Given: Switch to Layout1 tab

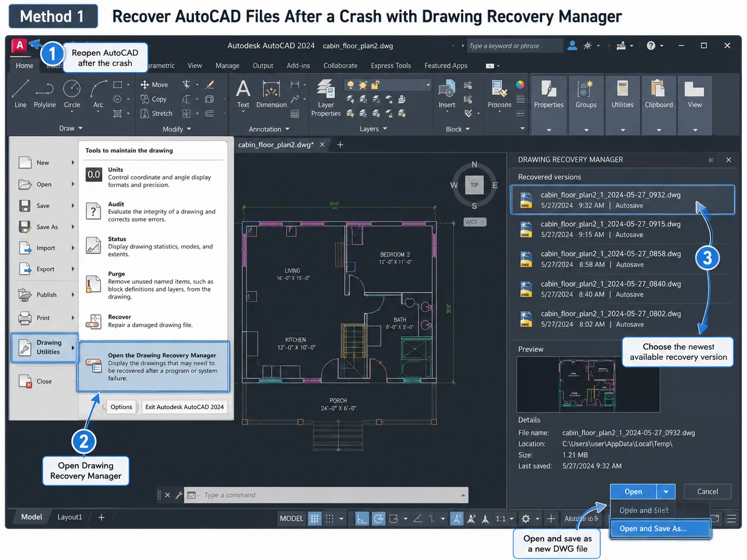Looking at the screenshot, I should (x=70, y=517).
